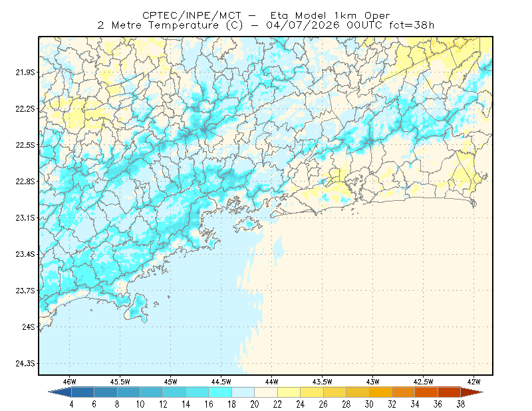The height and width of the screenshot is (411, 532).
Task: Click the "24S" latitude label
Action: [29, 327]
